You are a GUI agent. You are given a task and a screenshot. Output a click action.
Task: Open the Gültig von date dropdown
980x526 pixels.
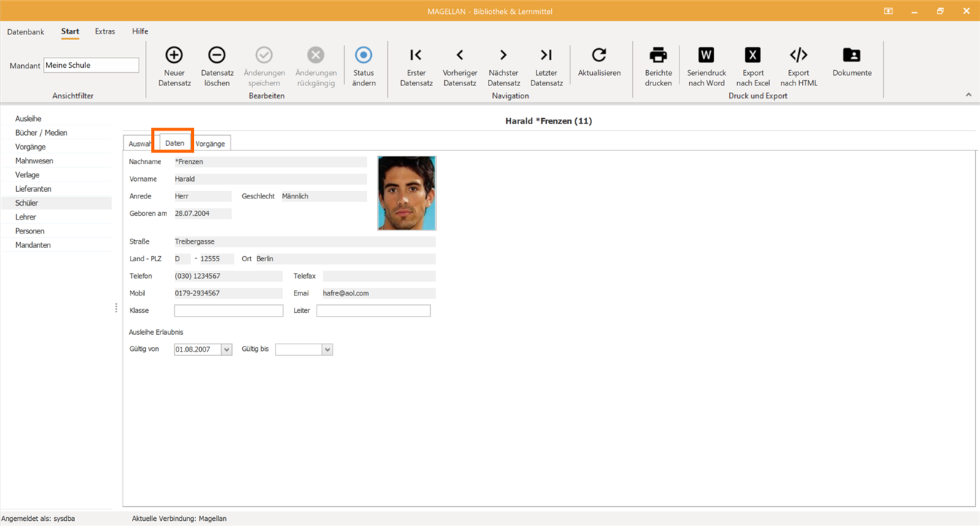pos(227,349)
